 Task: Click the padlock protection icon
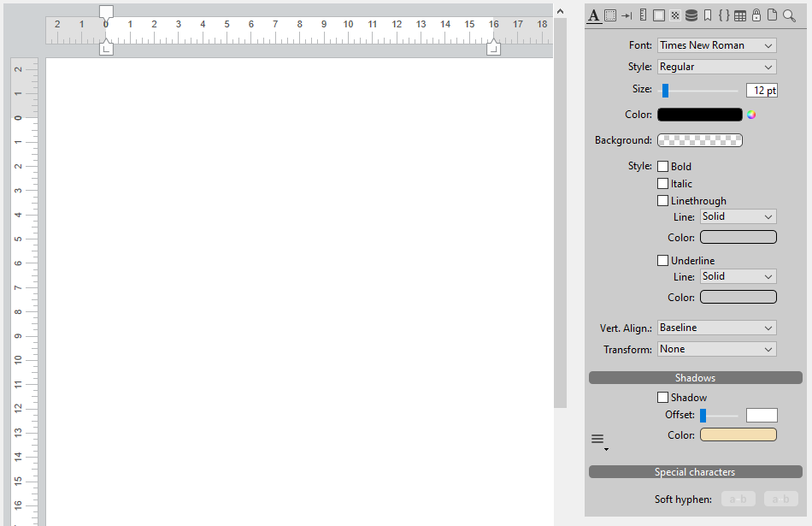[x=756, y=15]
